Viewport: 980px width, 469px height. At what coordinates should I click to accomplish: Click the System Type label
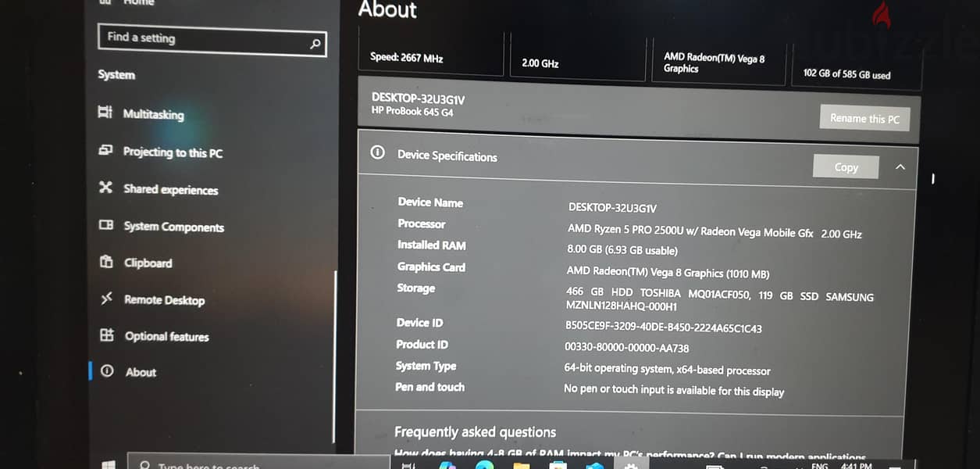426,366
